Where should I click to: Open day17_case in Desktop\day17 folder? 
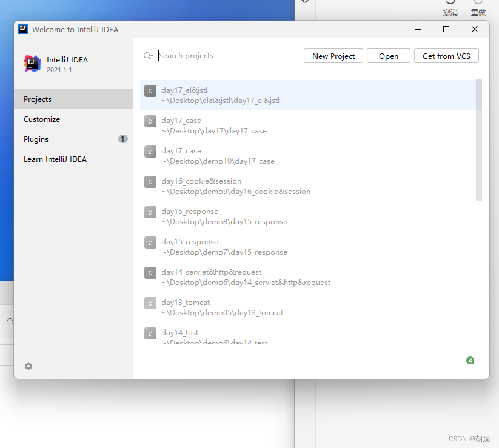308,125
